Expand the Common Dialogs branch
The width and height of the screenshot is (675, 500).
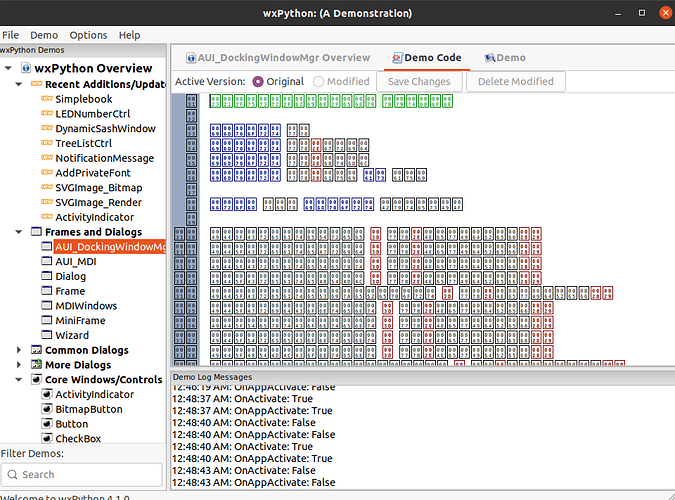[19, 350]
